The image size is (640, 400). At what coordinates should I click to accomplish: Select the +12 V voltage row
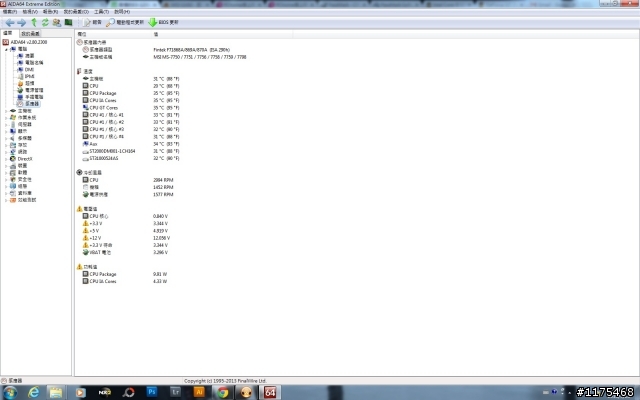point(126,238)
